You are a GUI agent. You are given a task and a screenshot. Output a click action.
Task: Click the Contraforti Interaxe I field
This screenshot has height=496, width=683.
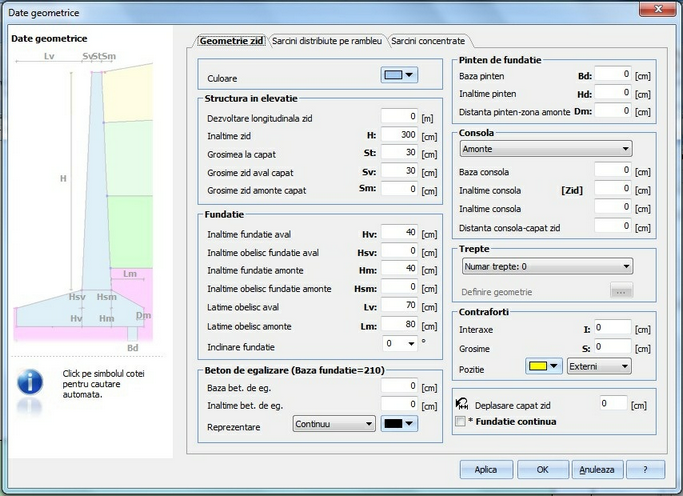point(613,327)
